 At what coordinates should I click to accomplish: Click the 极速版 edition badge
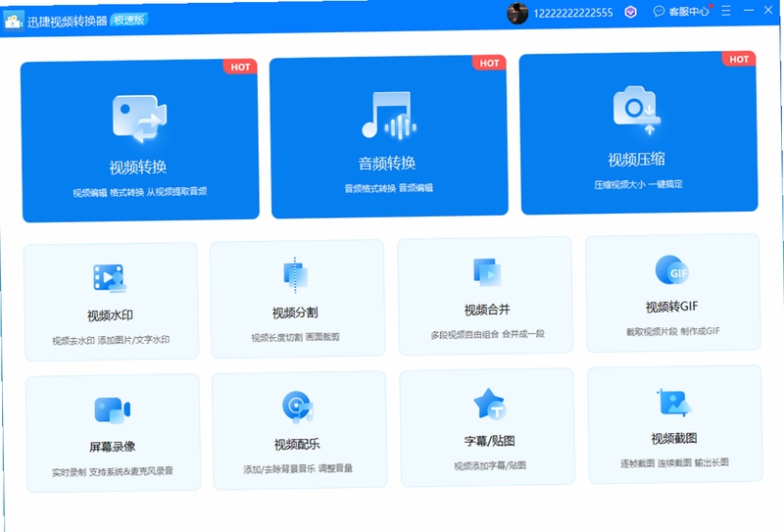point(129,20)
